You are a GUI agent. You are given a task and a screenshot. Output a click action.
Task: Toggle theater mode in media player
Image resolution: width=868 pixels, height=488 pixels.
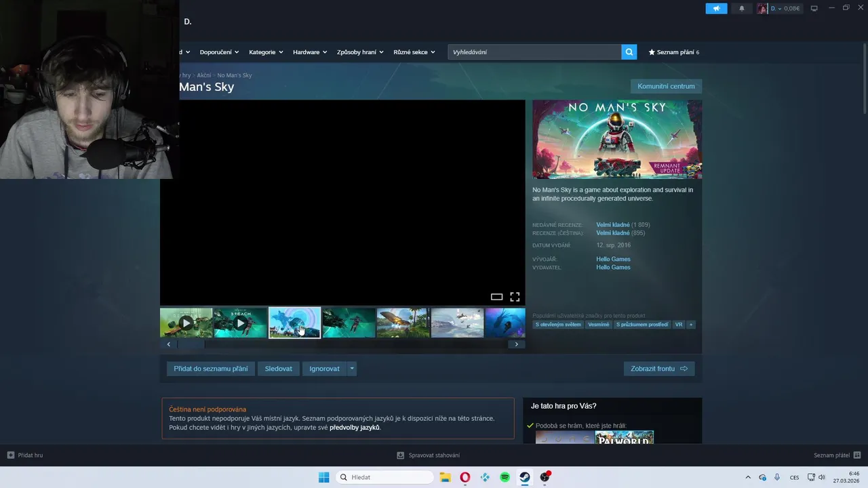tap(496, 297)
